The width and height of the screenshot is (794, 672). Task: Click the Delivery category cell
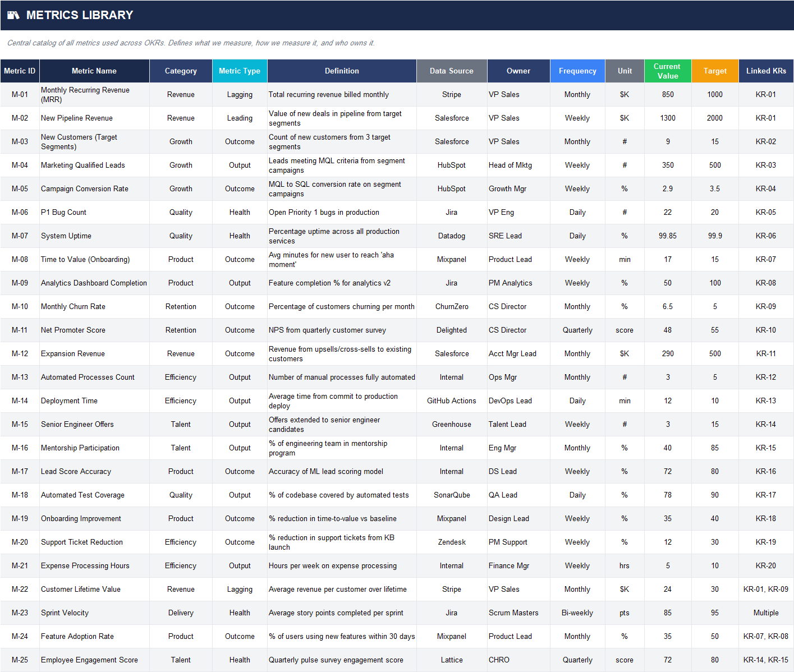pyautogui.click(x=181, y=613)
